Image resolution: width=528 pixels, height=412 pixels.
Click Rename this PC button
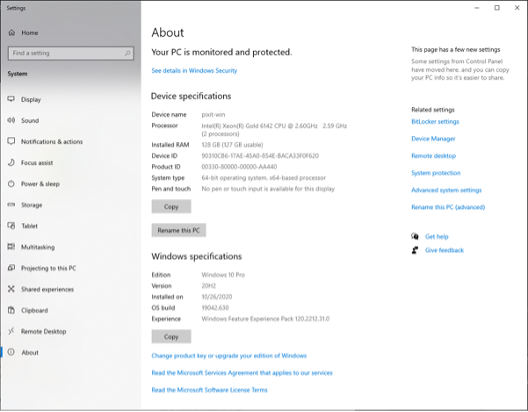178,230
